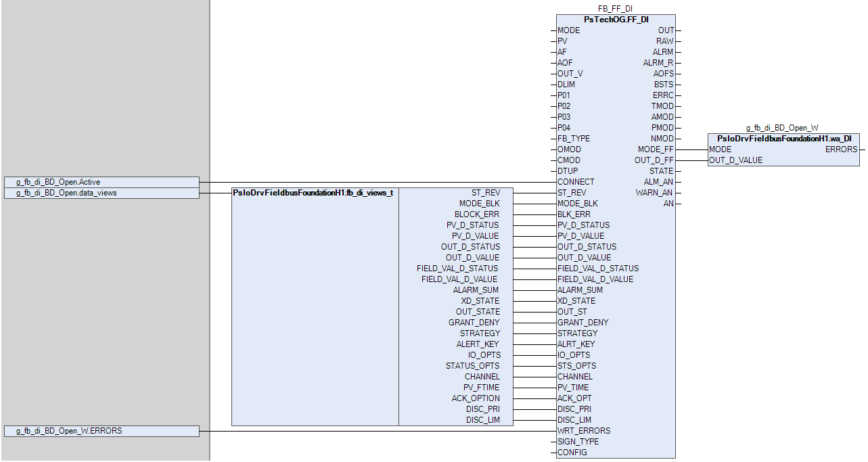Screen dimensions: 868x462
Task: Select the PsIoDrvFieldbusFoundationH1.wa_DI block header
Action: tap(783, 139)
